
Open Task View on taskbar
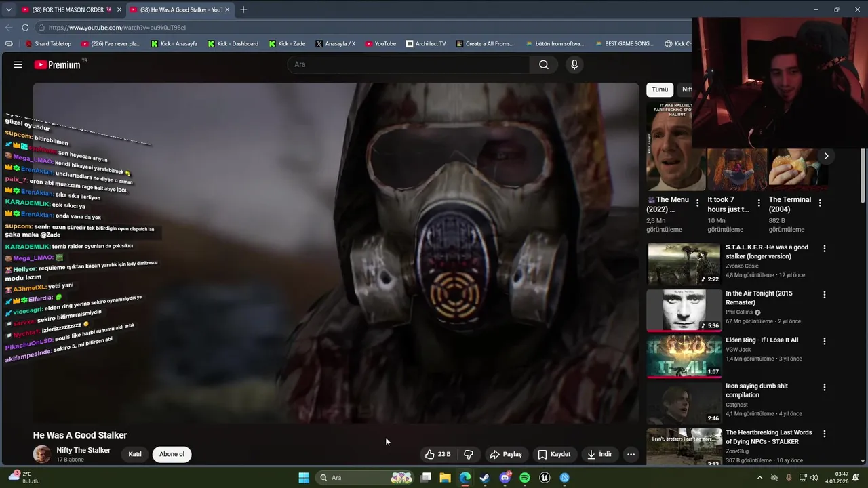point(425,478)
